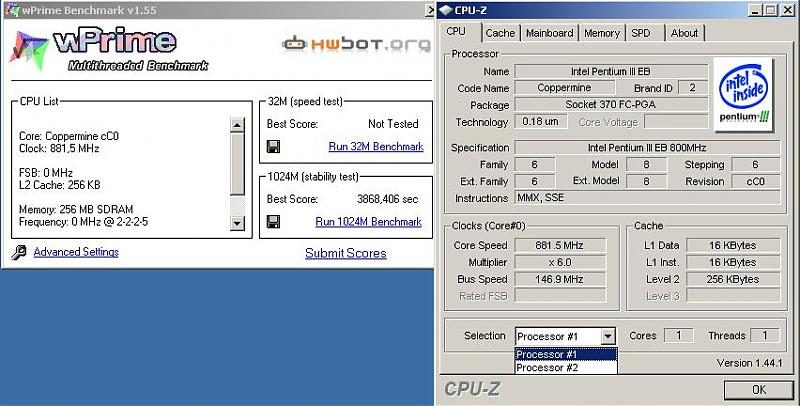800x406 pixels.
Task: Click the wPrime title bar app icon
Action: [x=12, y=10]
